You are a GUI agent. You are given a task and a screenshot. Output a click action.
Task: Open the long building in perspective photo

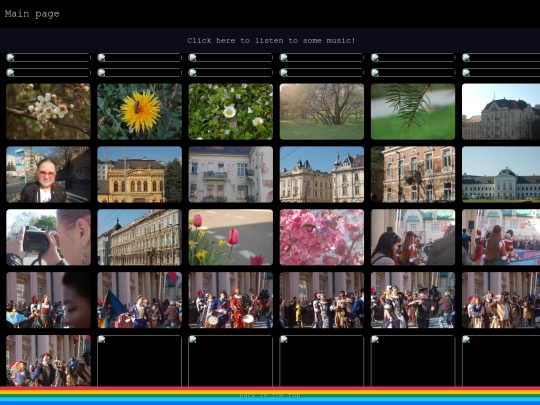(139, 238)
